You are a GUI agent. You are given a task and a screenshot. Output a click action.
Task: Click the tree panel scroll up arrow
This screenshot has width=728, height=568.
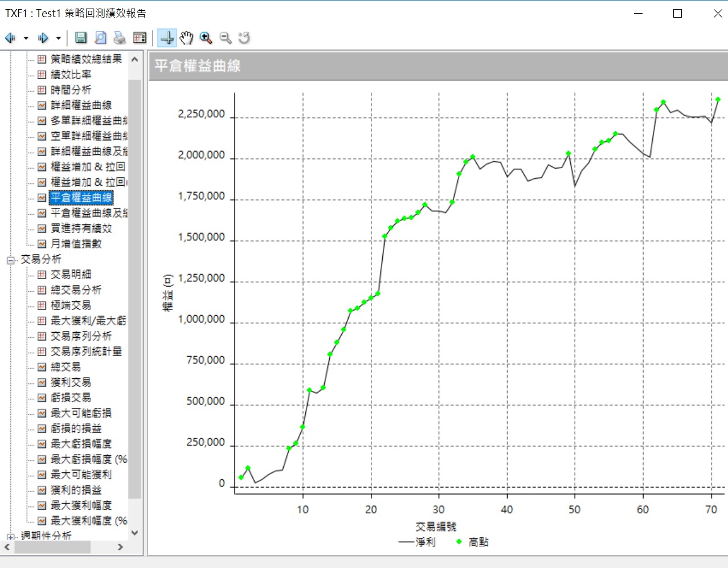click(x=135, y=59)
